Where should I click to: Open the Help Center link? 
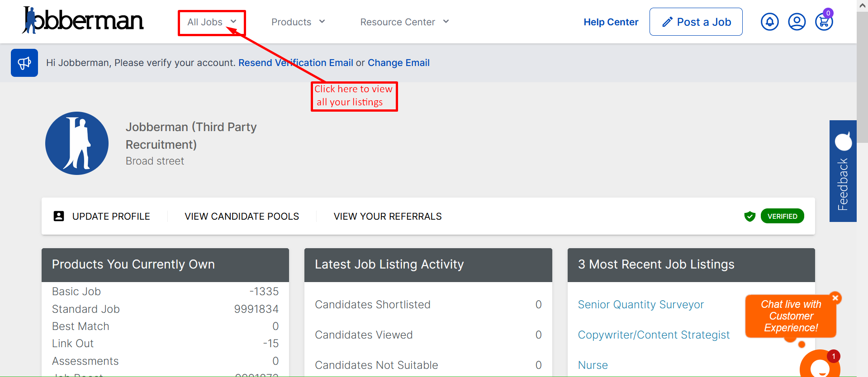pyautogui.click(x=611, y=22)
